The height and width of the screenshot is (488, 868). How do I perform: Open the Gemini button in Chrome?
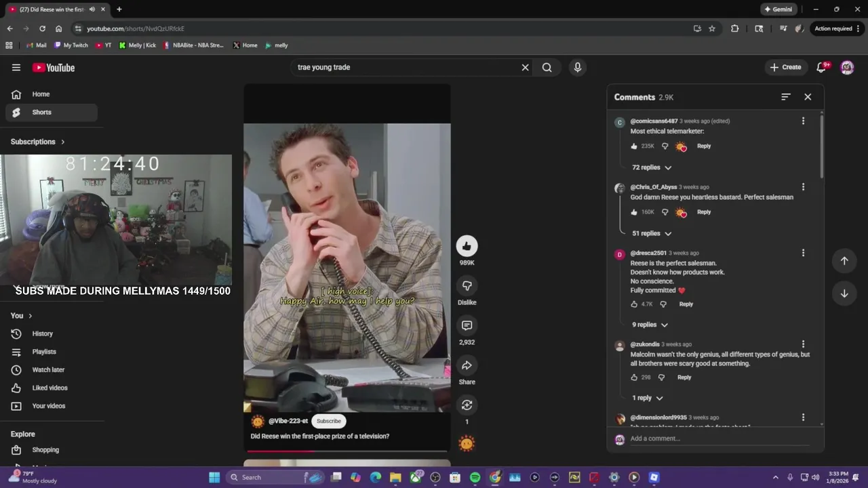pyautogui.click(x=778, y=9)
